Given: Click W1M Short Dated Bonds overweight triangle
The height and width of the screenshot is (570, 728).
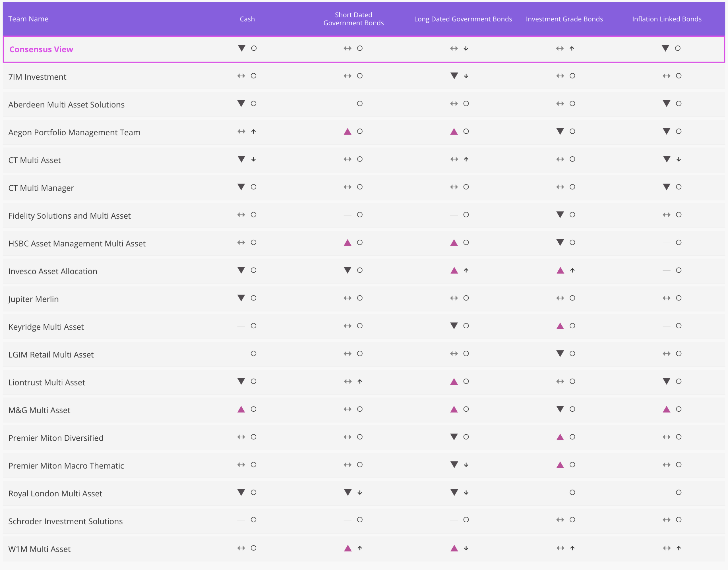Looking at the screenshot, I should [x=348, y=548].
